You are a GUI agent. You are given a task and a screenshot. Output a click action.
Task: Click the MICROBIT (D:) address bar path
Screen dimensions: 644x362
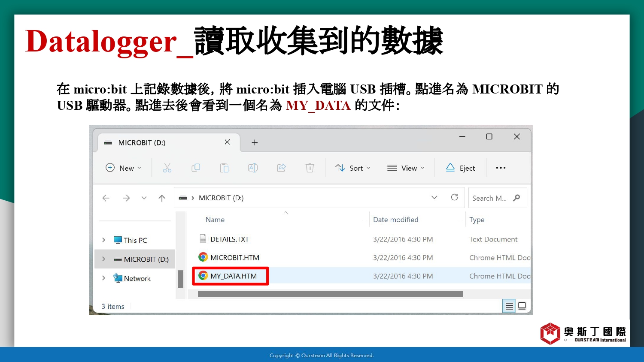(221, 198)
